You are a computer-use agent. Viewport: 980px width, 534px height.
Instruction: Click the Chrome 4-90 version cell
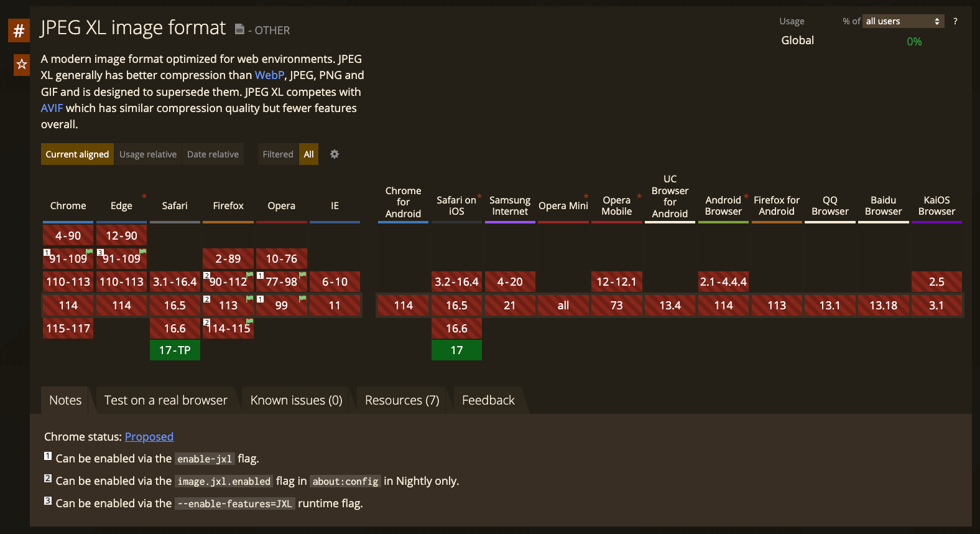coord(68,236)
